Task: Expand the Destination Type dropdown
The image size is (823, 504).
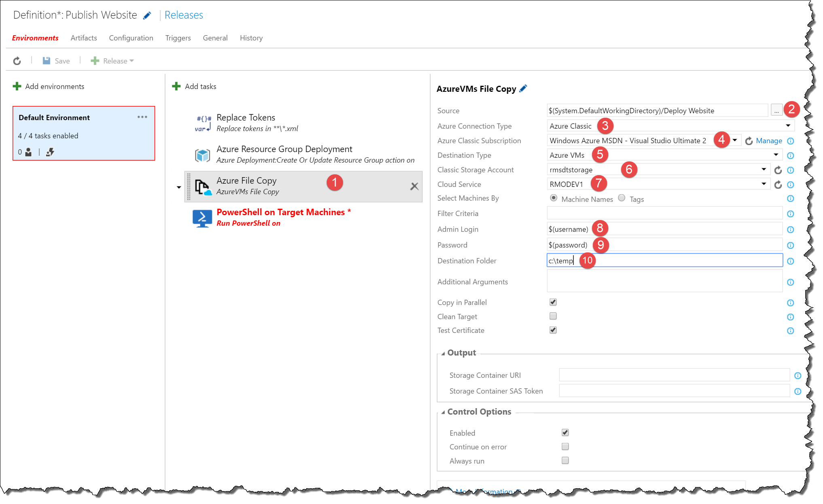Action: [x=776, y=155]
